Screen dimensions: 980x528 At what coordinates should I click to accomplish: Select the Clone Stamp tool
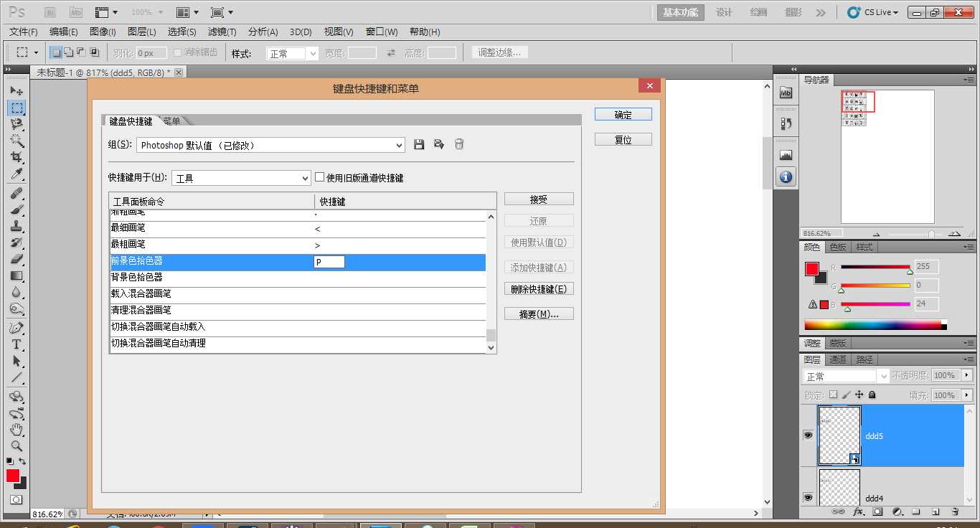pos(17,227)
